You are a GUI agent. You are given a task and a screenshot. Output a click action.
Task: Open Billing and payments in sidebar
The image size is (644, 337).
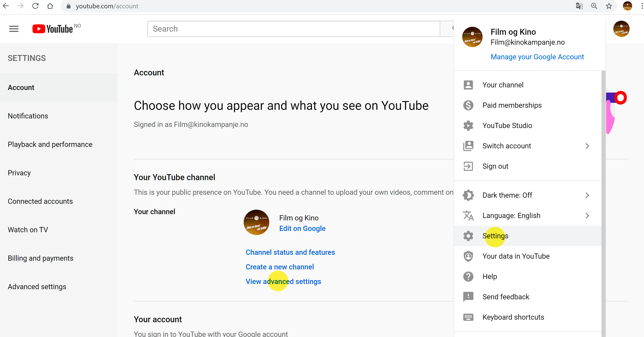click(x=59, y=258)
